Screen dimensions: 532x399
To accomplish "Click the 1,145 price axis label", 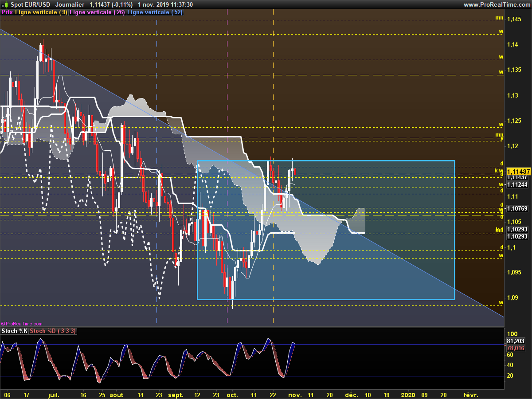I will (514, 19).
